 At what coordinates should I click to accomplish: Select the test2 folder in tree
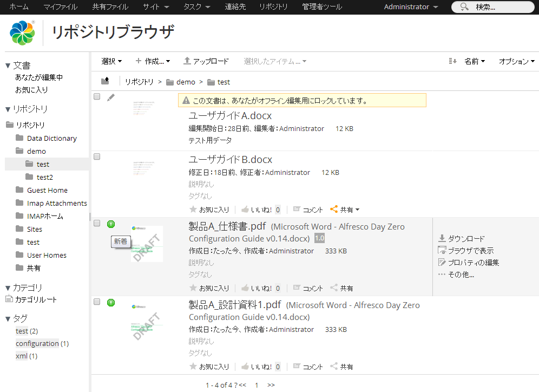45,177
